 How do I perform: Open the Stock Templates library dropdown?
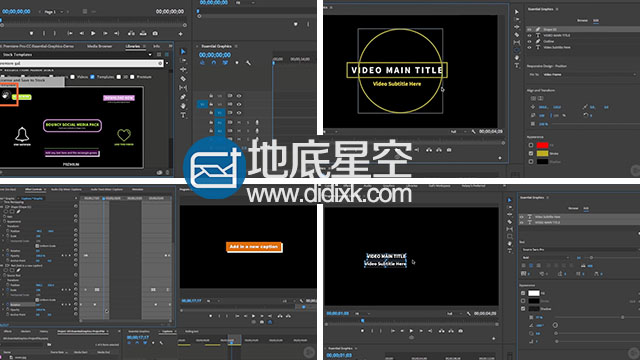tap(76, 54)
